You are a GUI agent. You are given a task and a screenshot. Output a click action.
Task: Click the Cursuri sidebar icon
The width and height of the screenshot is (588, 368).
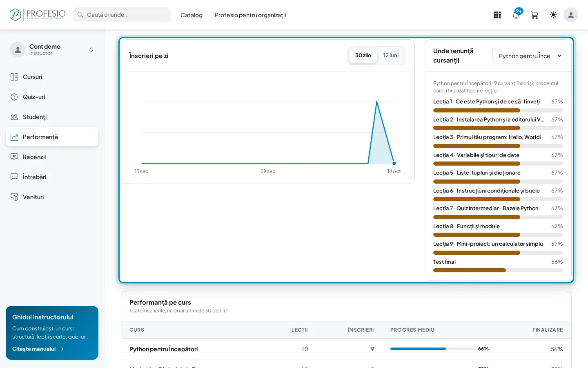point(14,77)
